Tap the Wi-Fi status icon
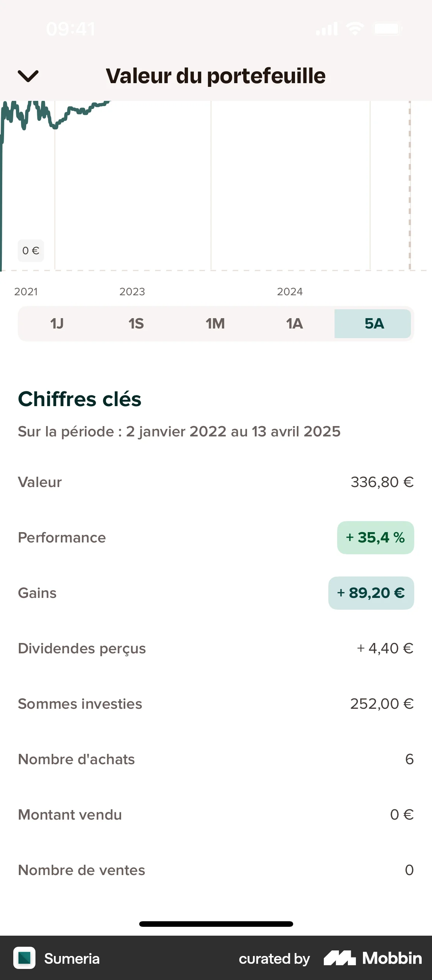The image size is (432, 980). point(355,28)
